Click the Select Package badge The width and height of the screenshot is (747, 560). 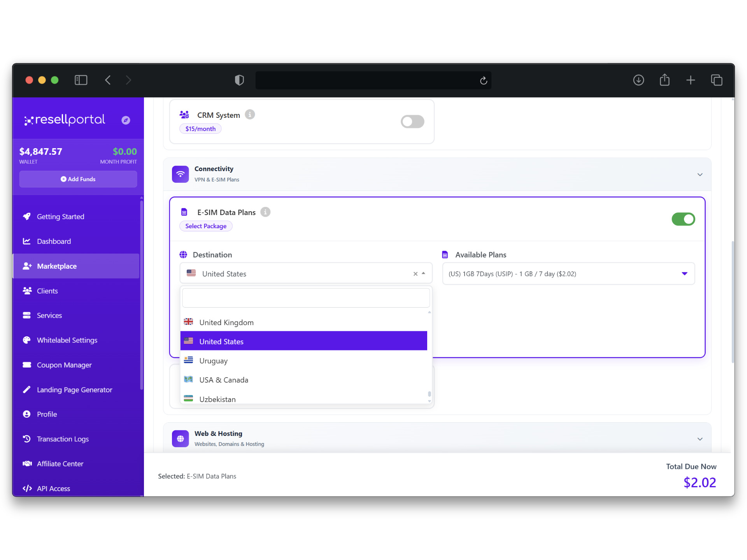205,226
